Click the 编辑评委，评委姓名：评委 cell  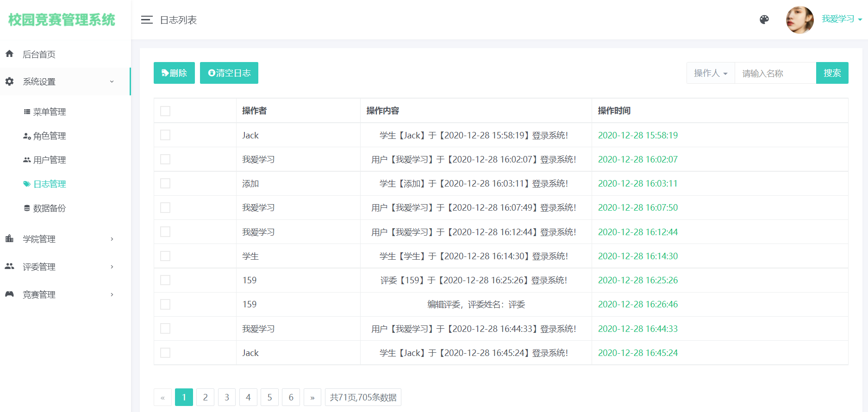[x=476, y=305]
